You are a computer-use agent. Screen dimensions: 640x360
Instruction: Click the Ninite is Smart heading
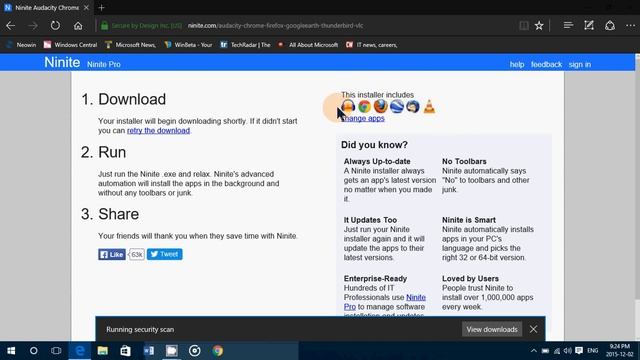469,220
